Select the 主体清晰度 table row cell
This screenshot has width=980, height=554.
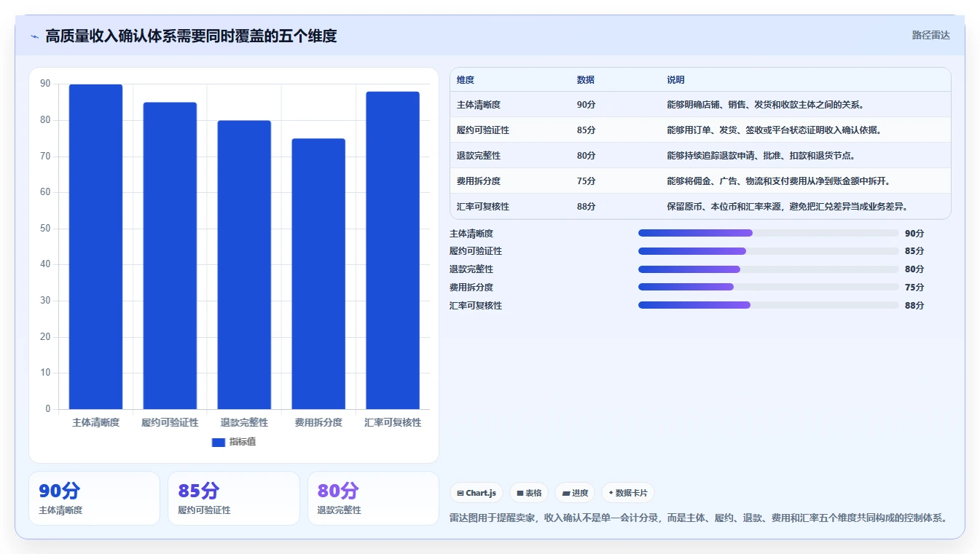tap(479, 105)
